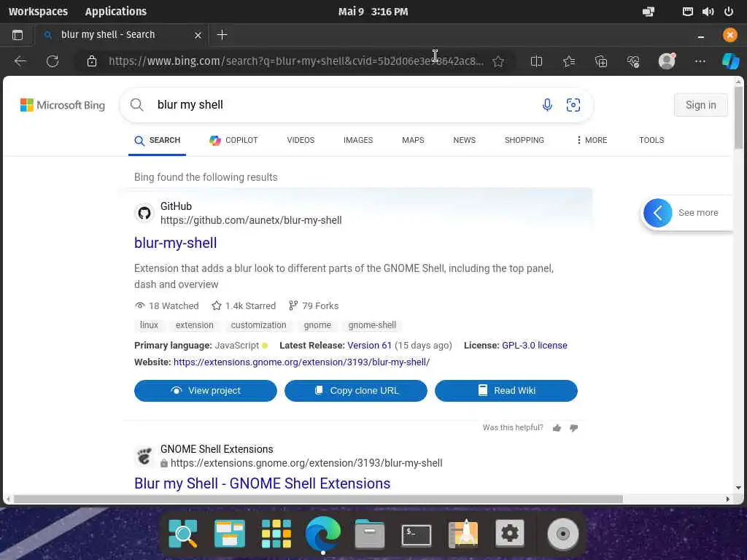
Task: Open visual search camera icon
Action: click(x=573, y=105)
